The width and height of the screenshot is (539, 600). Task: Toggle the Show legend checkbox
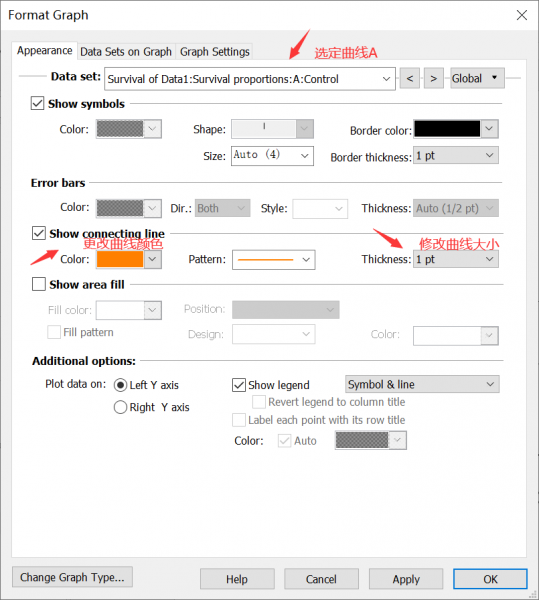(x=239, y=385)
